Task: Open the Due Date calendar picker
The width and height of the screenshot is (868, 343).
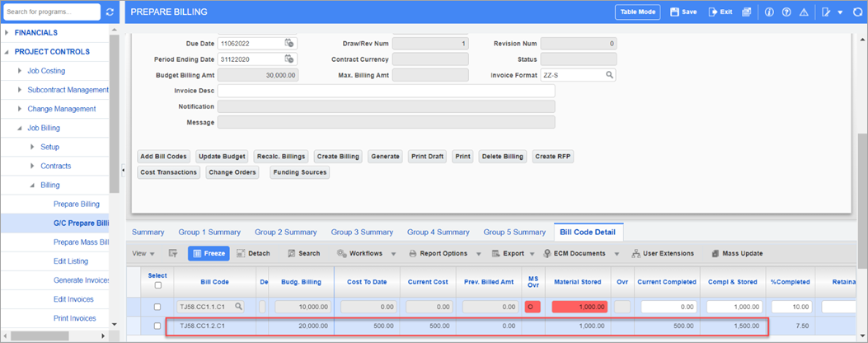Action: (x=289, y=43)
